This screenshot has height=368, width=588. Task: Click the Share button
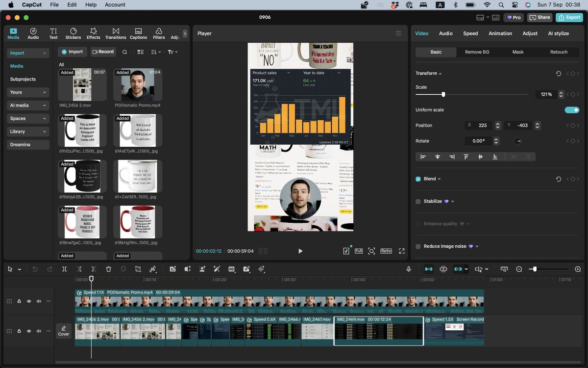(539, 17)
